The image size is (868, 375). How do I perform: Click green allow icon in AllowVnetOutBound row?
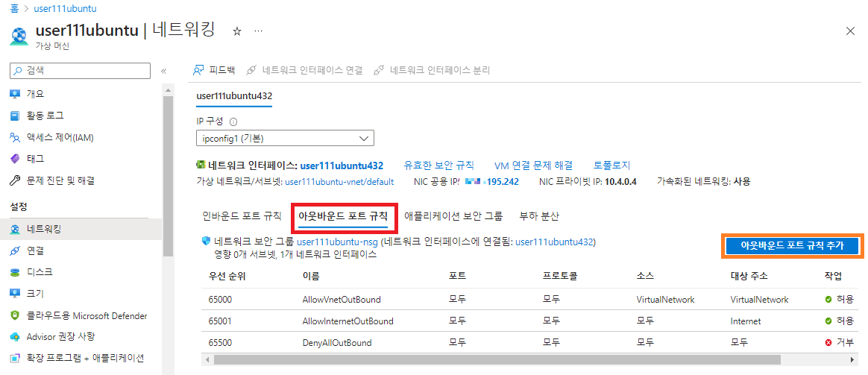coord(828,300)
